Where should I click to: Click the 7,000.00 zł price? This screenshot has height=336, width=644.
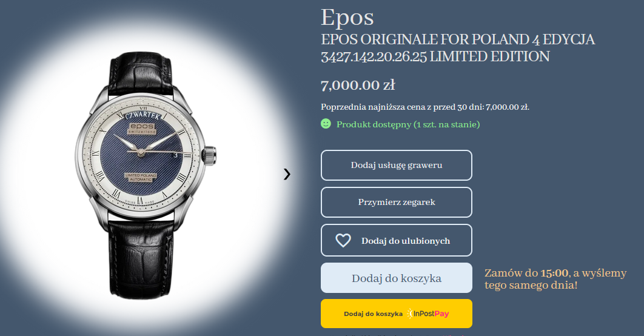[x=358, y=85]
